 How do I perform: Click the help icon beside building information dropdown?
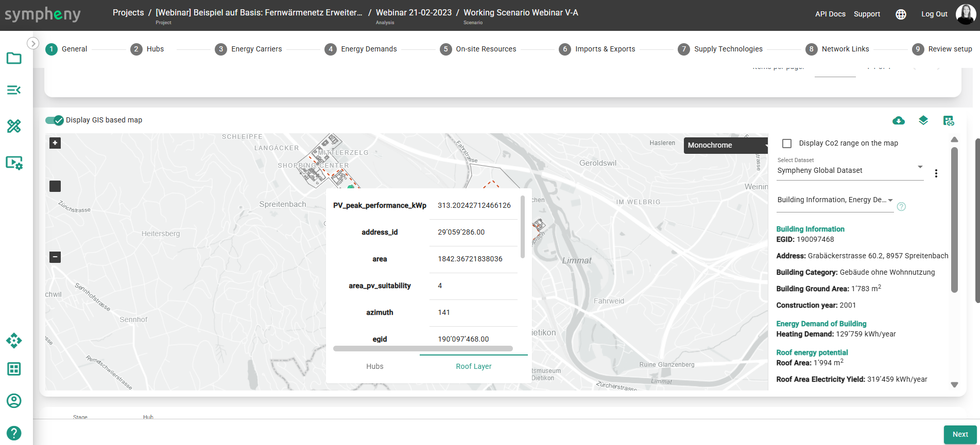tap(901, 207)
